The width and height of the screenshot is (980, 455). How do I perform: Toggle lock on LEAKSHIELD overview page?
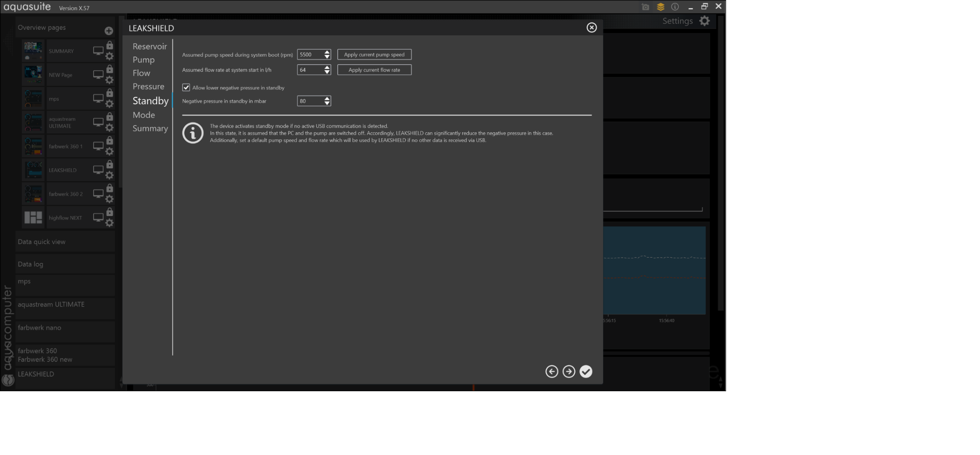point(110,164)
